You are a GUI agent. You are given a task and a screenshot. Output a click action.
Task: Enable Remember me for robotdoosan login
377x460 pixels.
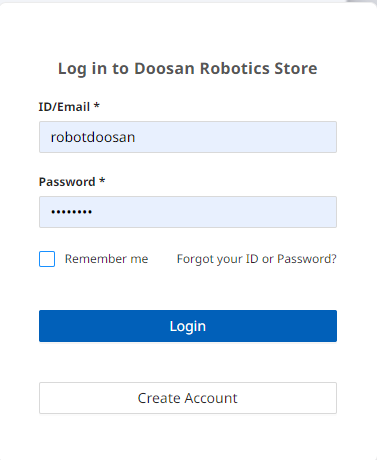[47, 259]
